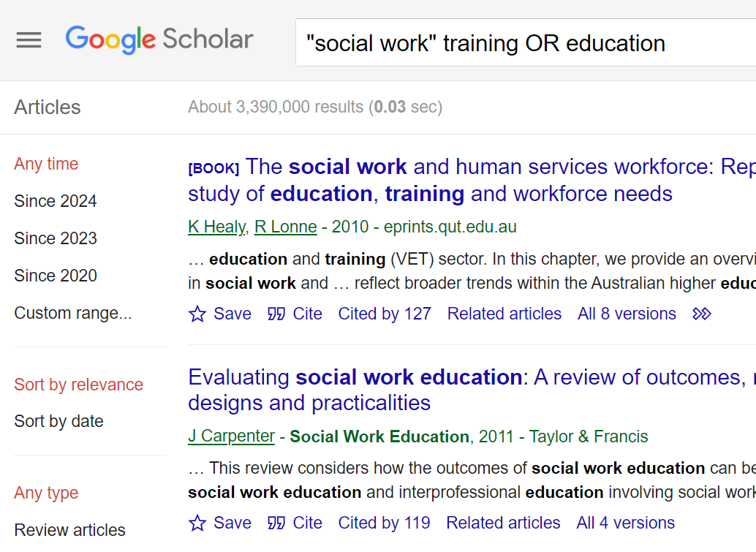Click the star Save icon for Carpenter article
The height and width of the screenshot is (552, 756).
click(x=197, y=523)
